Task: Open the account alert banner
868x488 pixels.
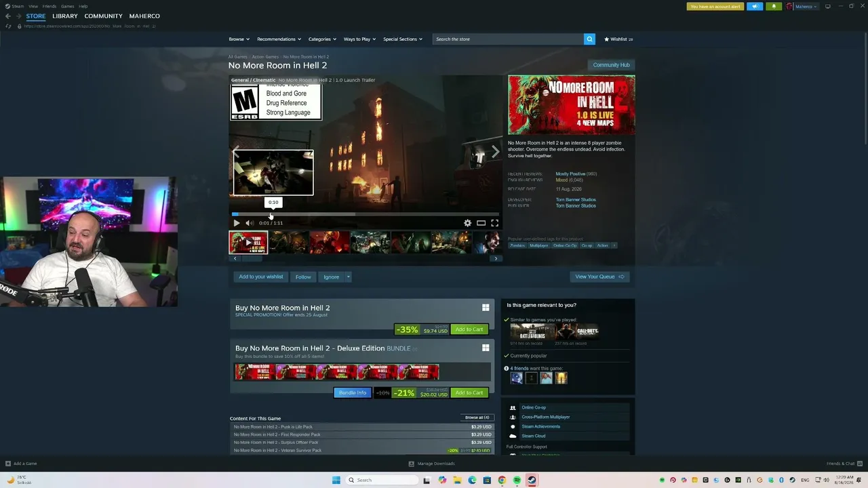Action: point(715,7)
